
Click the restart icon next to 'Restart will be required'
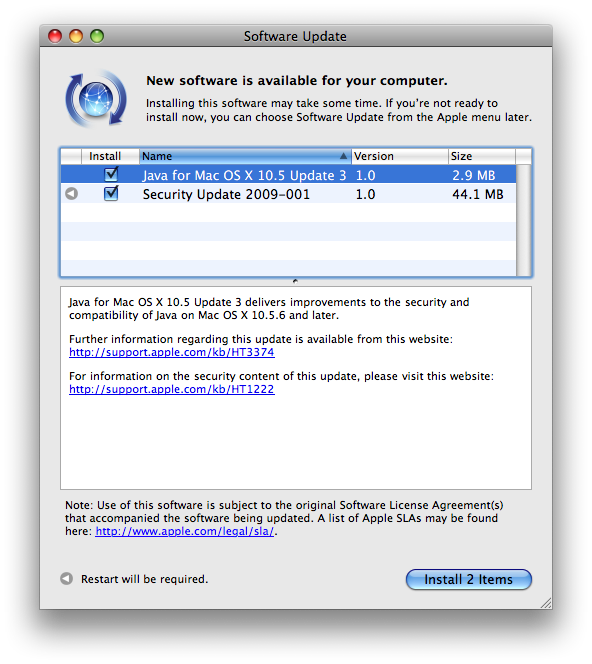tap(66, 578)
